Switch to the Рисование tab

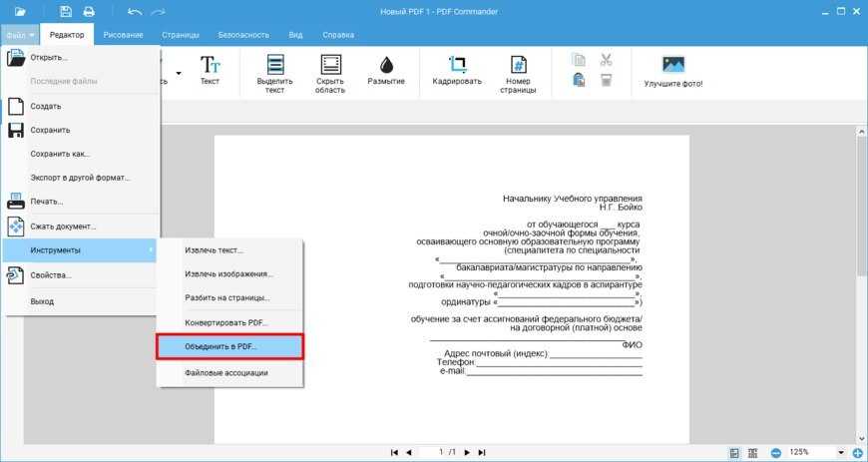123,35
